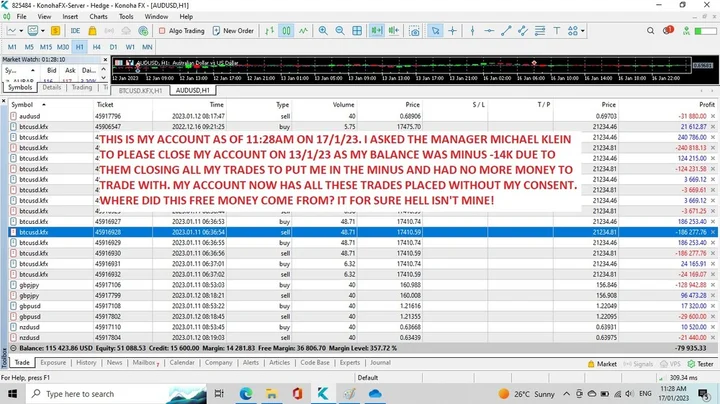Zoom in on the chart
720x404 pixels.
coord(323,31)
